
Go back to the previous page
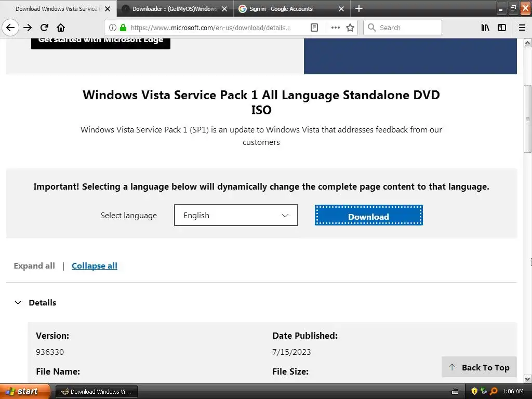(x=10, y=28)
